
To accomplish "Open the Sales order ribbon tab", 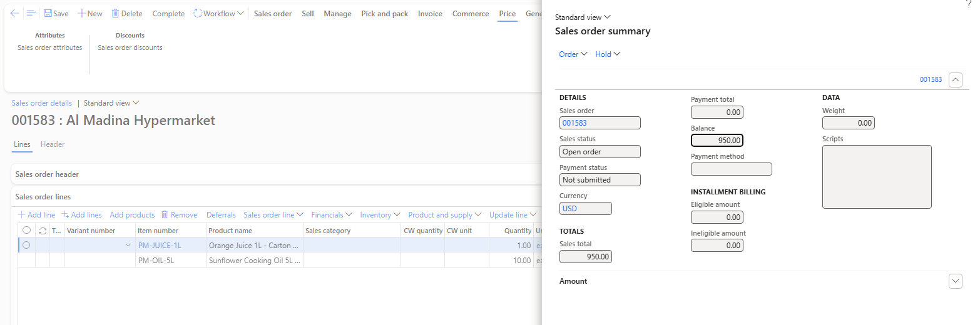I will 273,13.
